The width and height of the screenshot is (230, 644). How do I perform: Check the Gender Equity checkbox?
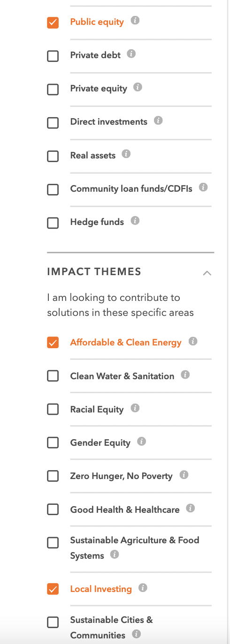(x=53, y=442)
